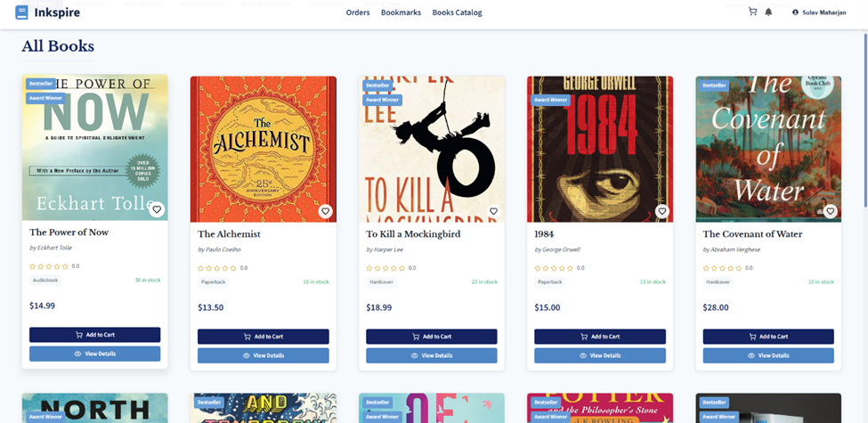
Task: Click the 1984 book cover thumbnail
Action: pyautogui.click(x=599, y=149)
